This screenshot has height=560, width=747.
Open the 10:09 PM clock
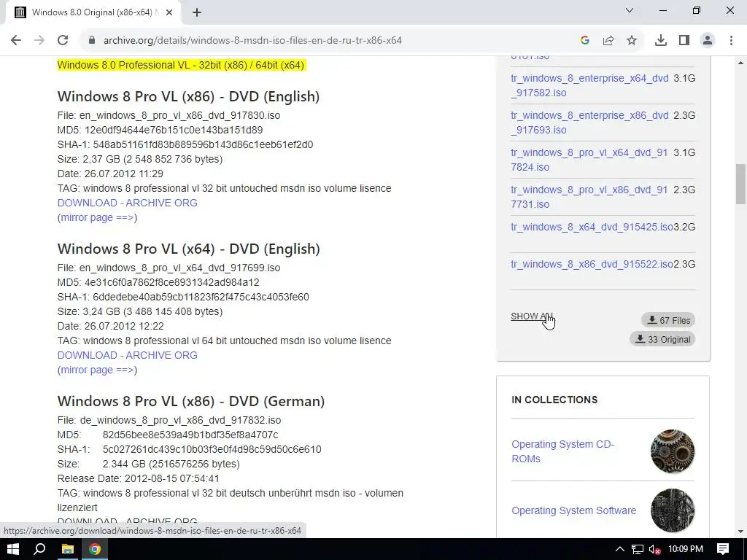(686, 549)
